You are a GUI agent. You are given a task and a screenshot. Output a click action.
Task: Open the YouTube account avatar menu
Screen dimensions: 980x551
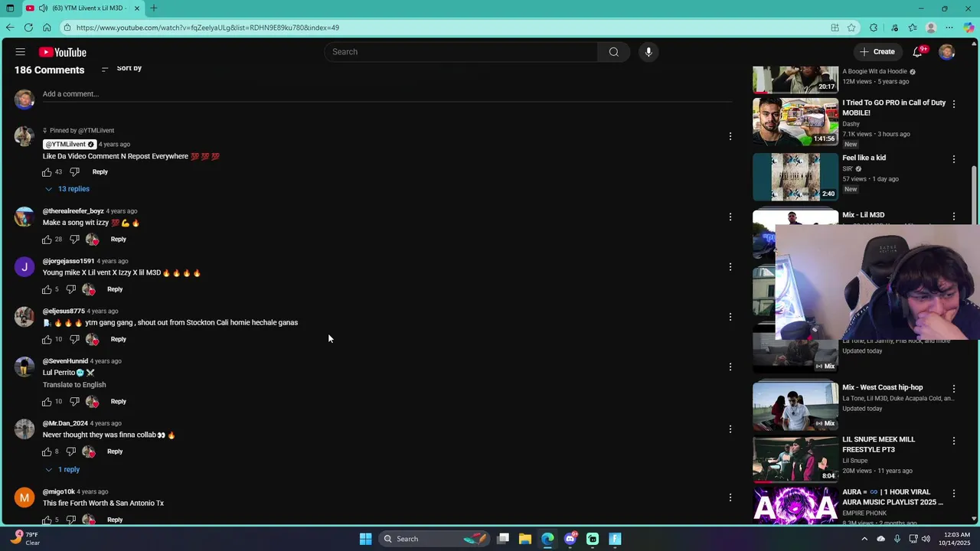pos(947,52)
